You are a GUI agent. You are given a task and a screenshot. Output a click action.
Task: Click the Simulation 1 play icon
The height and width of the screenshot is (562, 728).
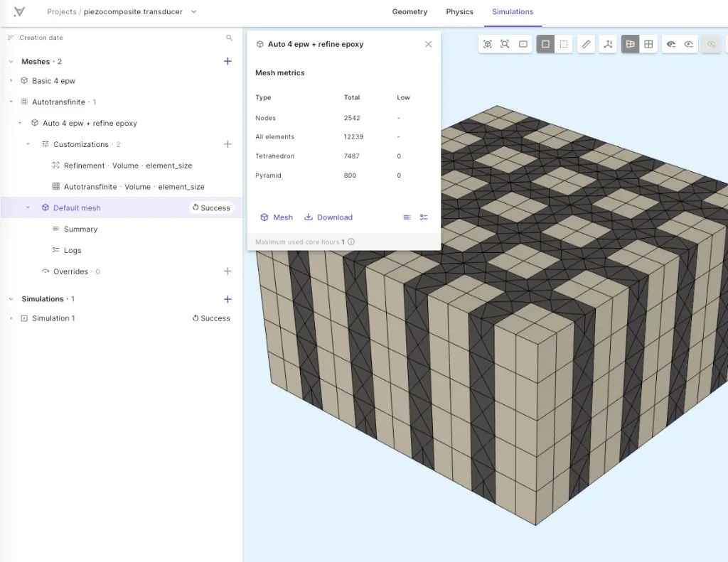24,318
